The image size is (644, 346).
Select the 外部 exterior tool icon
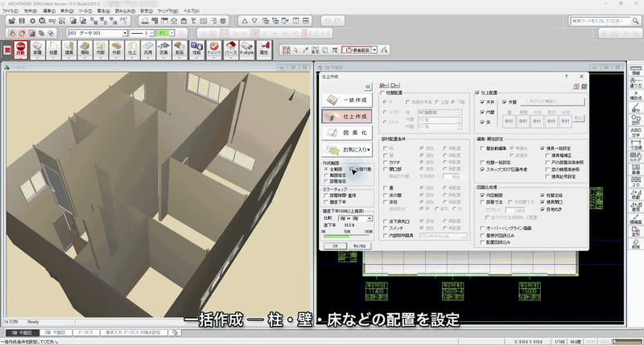coord(116,49)
